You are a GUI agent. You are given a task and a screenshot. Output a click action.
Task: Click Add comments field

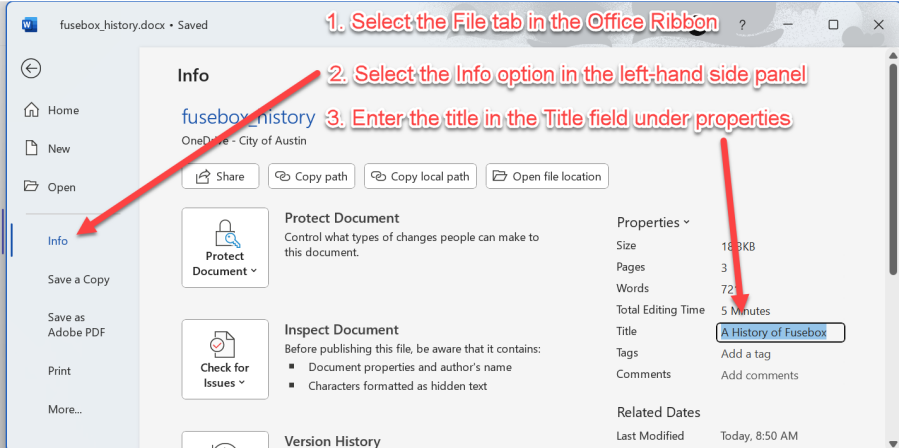point(759,375)
